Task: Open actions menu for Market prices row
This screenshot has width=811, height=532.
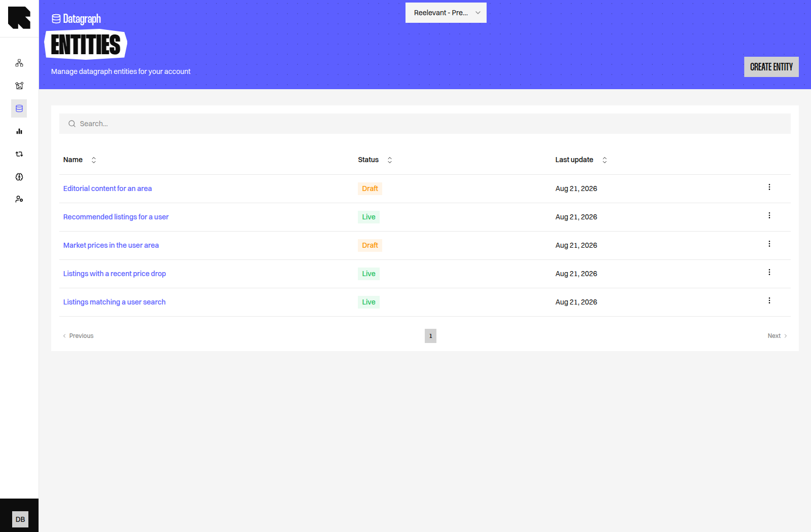Action: tap(769, 244)
